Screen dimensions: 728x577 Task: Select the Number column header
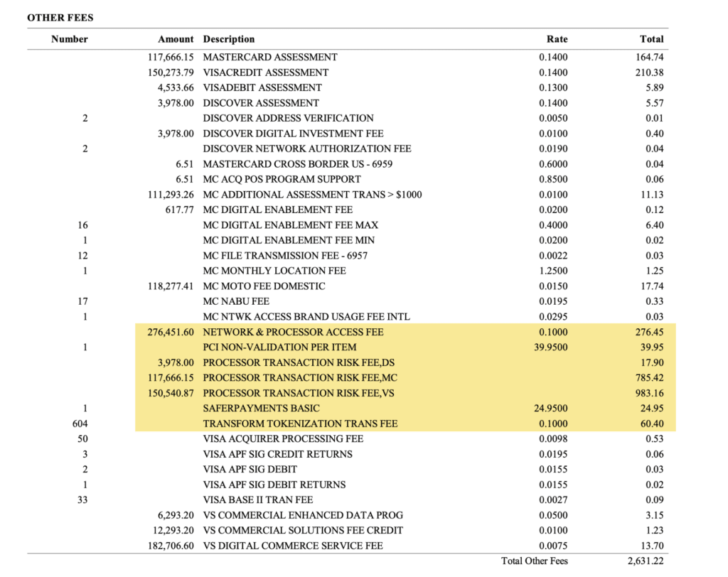(70, 39)
